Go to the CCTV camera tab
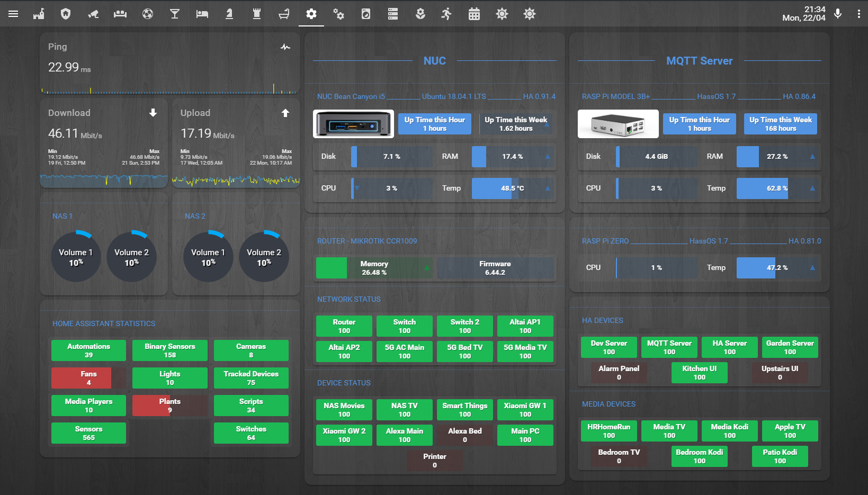This screenshot has height=495, width=868. (93, 14)
